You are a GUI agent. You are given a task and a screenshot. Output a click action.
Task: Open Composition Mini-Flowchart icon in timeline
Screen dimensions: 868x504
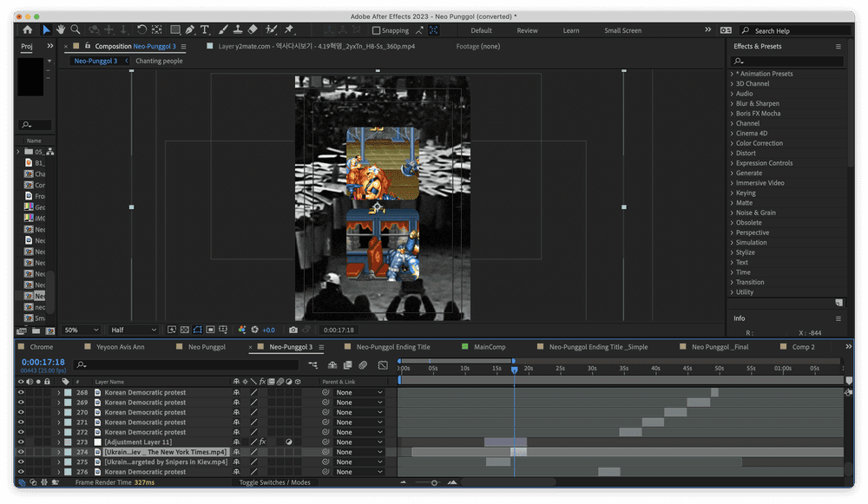point(313,365)
